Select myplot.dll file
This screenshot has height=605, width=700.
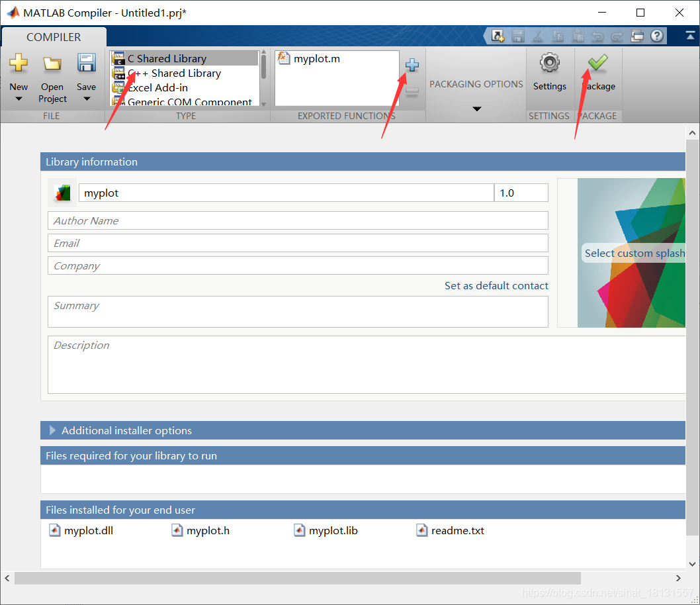[81, 530]
